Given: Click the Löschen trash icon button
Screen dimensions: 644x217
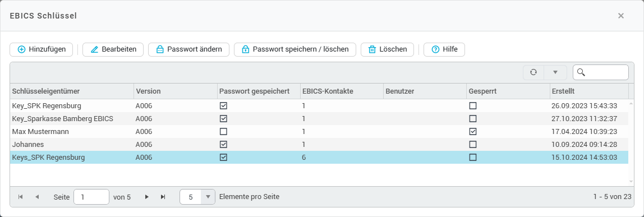Looking at the screenshot, I should [387, 49].
